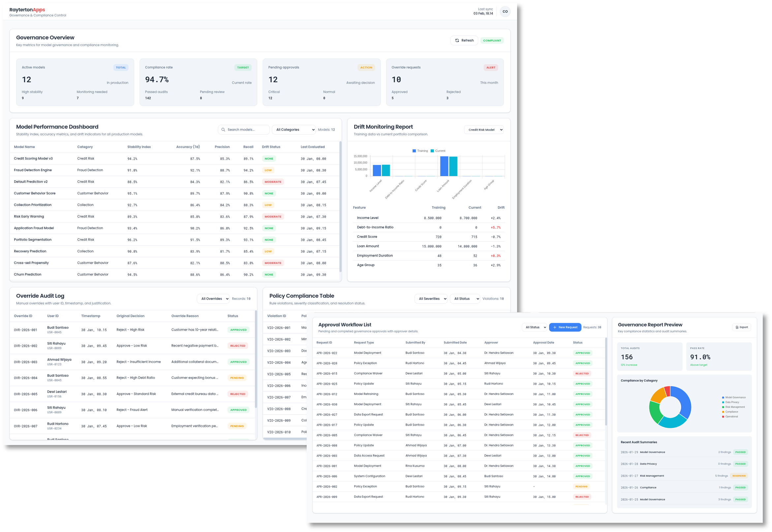The width and height of the screenshot is (772, 532).
Task: Open the All Overrides filter dropdown
Action: pos(213,299)
